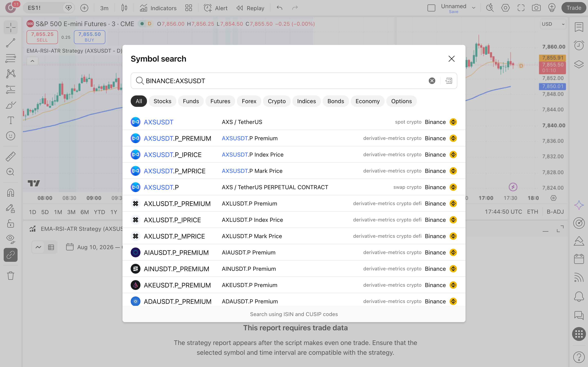This screenshot has width=588, height=367.
Task: Open the Fibonacci retracement tool
Action: (10, 59)
